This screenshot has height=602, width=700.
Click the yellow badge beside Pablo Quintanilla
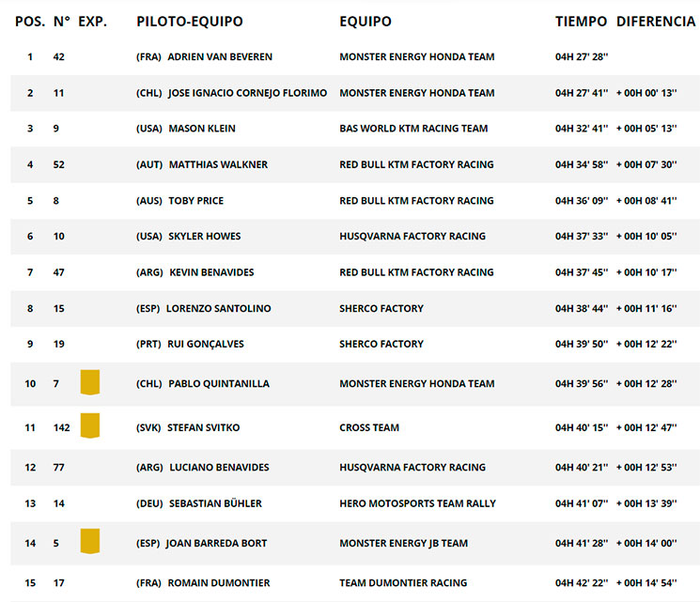click(x=90, y=382)
